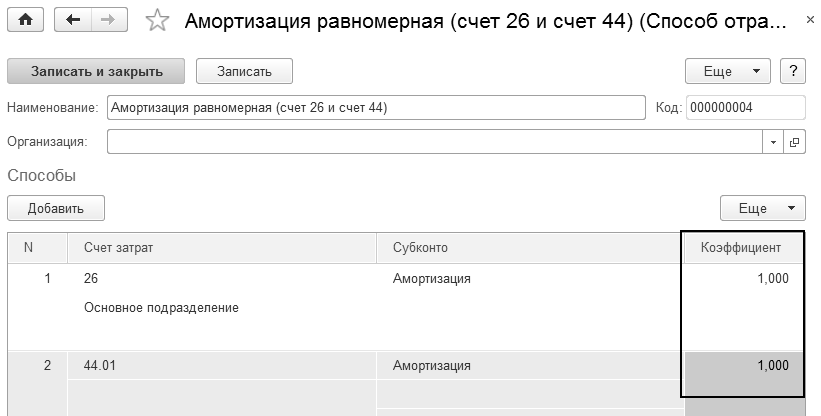Viewport: 821px width, 416px height.
Task: Open the Еще menu above the table
Action: (762, 208)
